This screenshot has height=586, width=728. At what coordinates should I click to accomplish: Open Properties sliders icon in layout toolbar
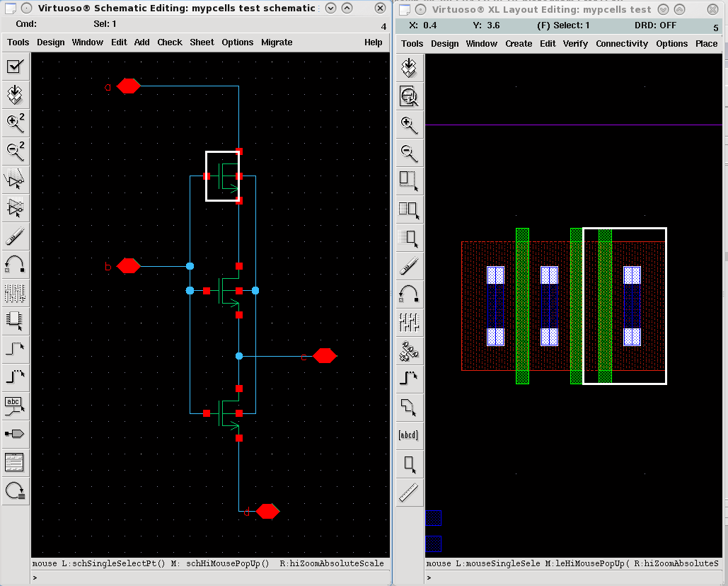(x=409, y=323)
